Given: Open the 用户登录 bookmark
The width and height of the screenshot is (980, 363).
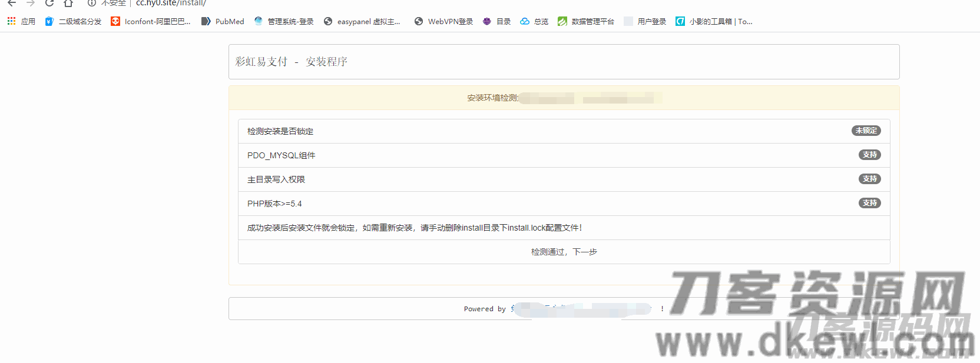Looking at the screenshot, I should point(645,22).
